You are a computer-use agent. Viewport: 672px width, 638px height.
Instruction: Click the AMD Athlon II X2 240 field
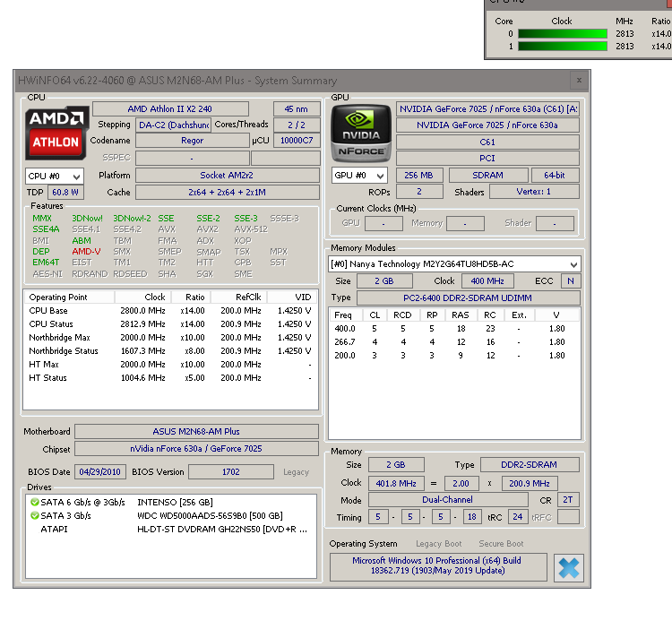pos(170,108)
